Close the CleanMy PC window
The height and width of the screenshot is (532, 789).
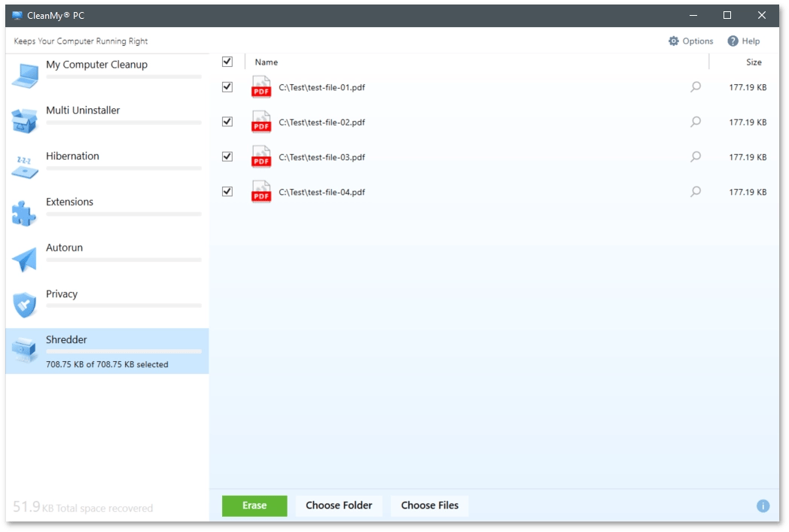tap(761, 16)
